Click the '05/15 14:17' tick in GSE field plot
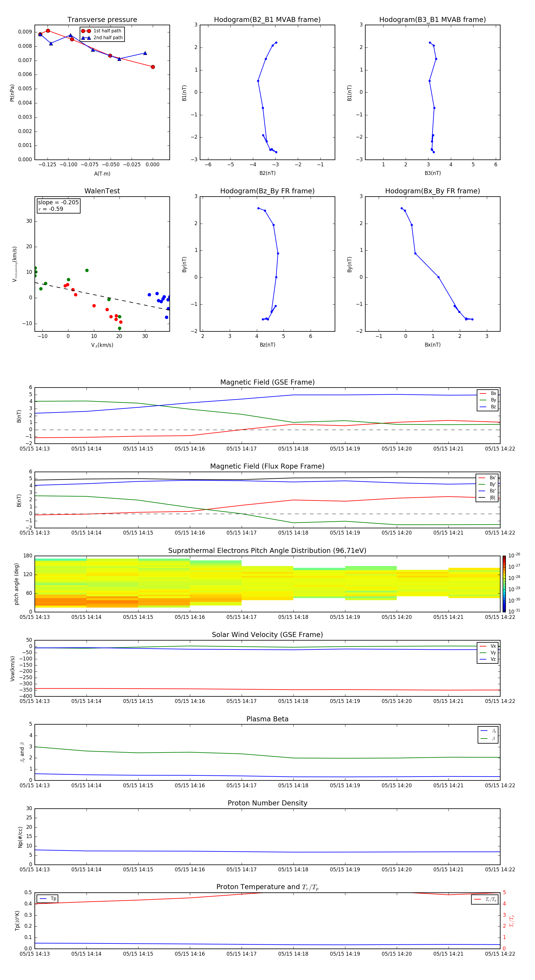Screen dimensions: 535x980 [241, 449]
